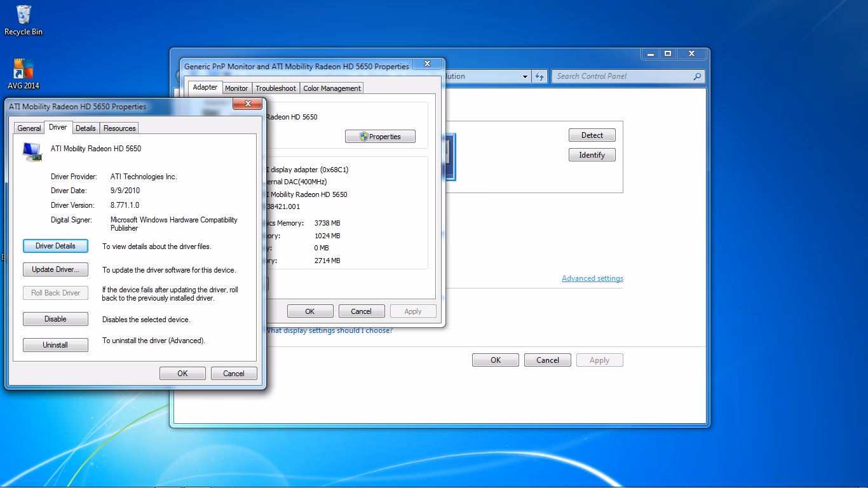Image resolution: width=868 pixels, height=488 pixels.
Task: Click Identify to flash the monitor number
Action: point(592,154)
